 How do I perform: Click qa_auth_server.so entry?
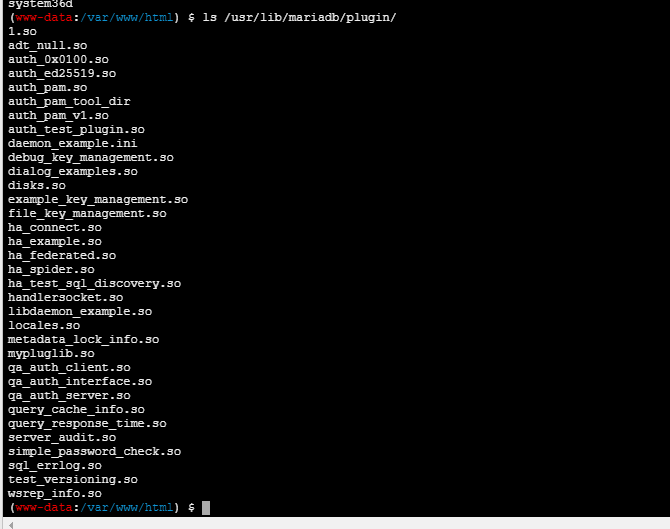coord(69,396)
